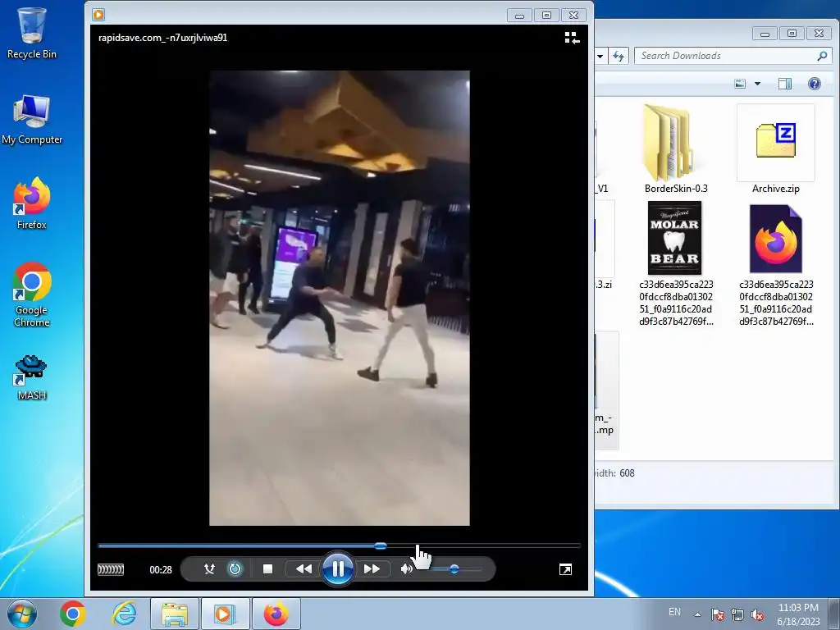The height and width of the screenshot is (630, 840).
Task: Toggle shuffle mode in media player
Action: pyautogui.click(x=209, y=569)
